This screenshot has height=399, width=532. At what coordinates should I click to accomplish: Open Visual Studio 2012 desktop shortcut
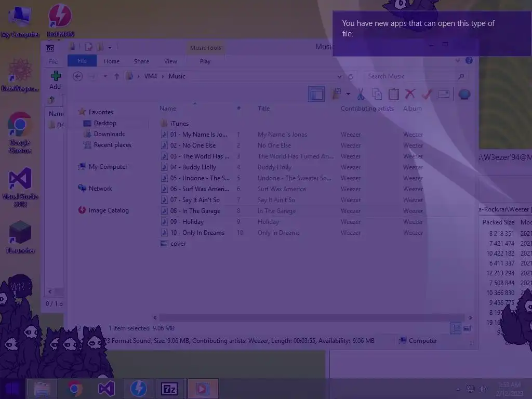(x=20, y=187)
